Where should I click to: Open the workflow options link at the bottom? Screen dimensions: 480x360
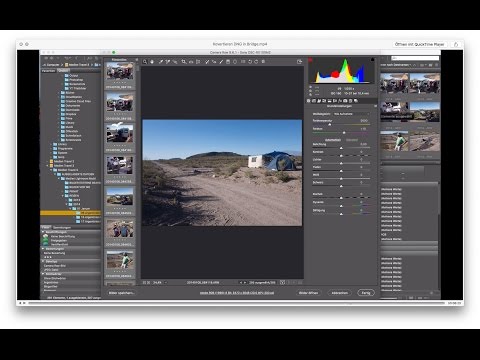(237, 293)
